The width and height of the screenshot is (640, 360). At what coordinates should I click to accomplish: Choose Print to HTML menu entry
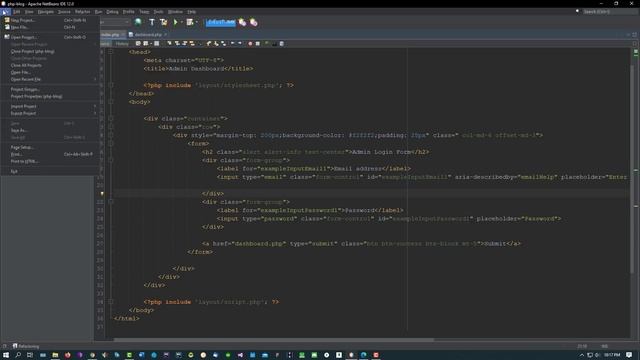pyautogui.click(x=49, y=161)
